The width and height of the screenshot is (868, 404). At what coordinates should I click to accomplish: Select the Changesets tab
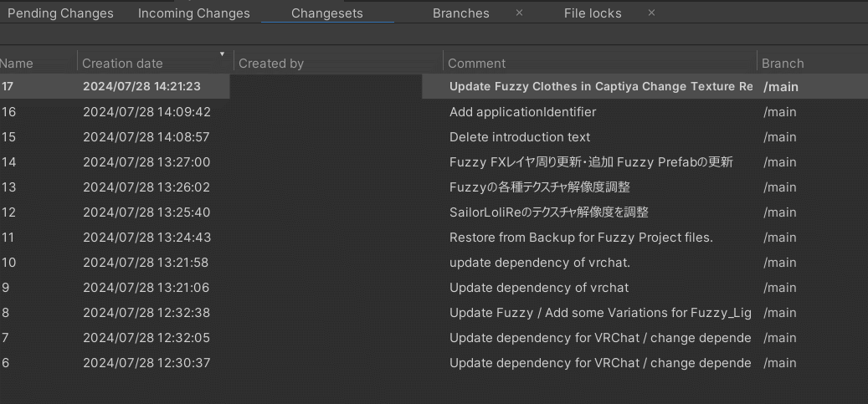pos(327,13)
